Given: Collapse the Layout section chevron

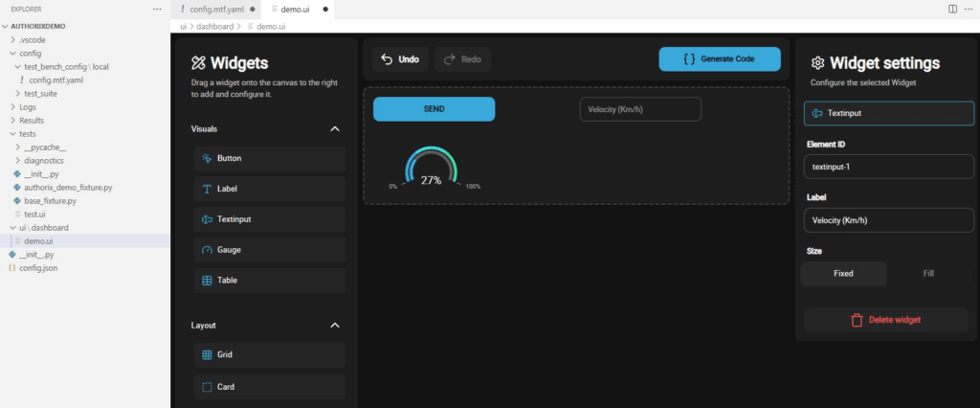Looking at the screenshot, I should click(335, 326).
